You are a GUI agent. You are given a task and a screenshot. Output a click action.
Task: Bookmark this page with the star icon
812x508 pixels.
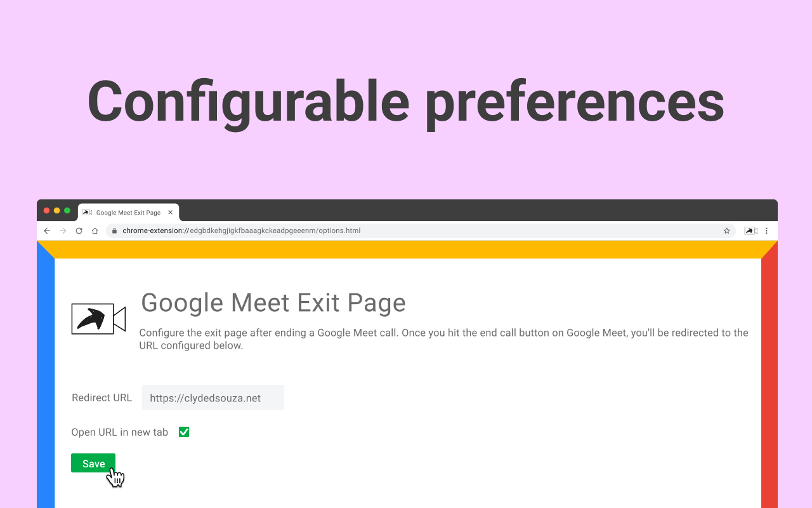(727, 231)
